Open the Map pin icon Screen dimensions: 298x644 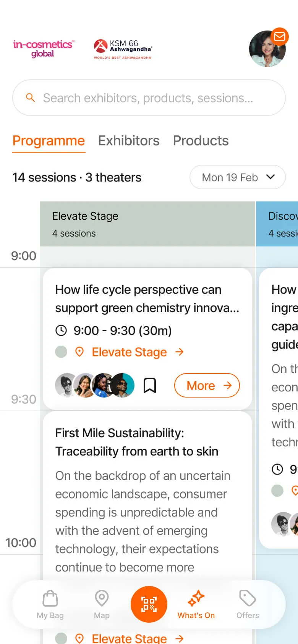102,599
